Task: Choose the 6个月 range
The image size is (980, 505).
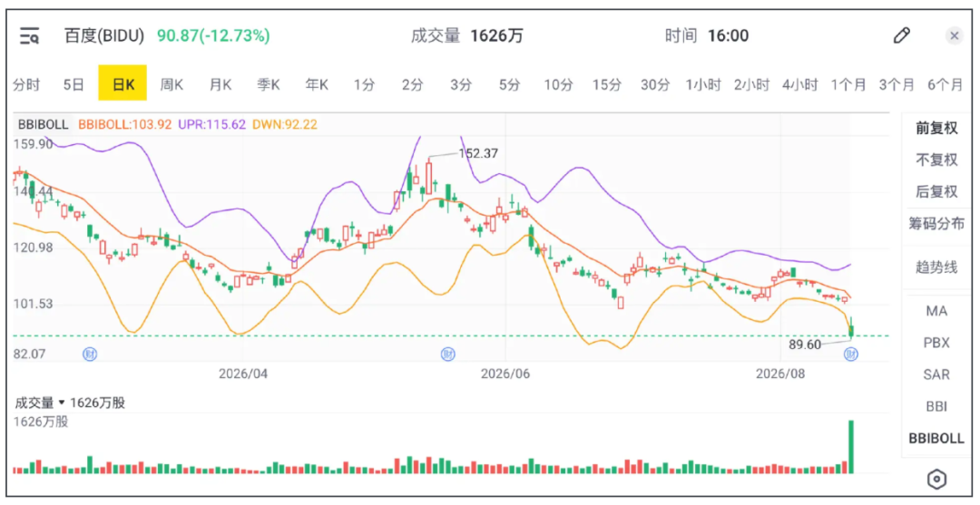Action: click(x=945, y=84)
